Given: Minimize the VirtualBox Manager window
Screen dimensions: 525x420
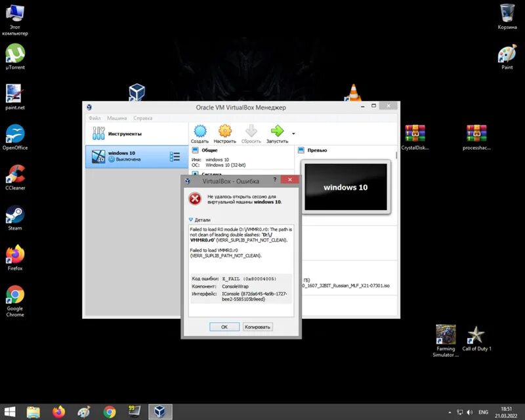Looking at the screenshot, I should click(x=363, y=106).
